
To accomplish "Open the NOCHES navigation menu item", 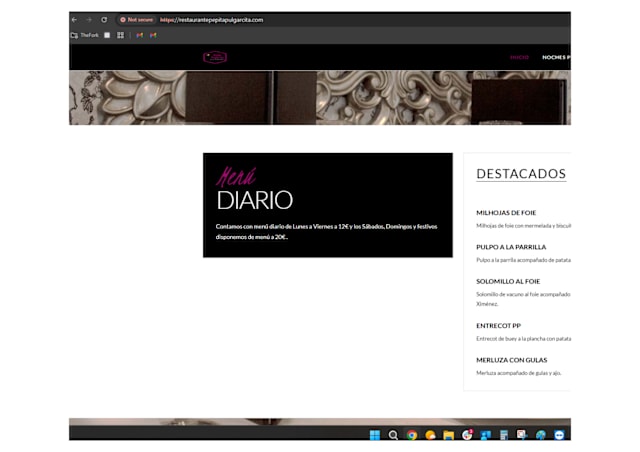I will 555,57.
